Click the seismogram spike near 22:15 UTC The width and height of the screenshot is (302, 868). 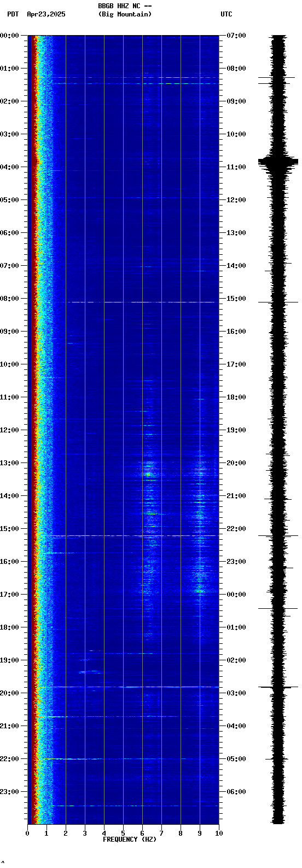pyautogui.click(x=278, y=536)
